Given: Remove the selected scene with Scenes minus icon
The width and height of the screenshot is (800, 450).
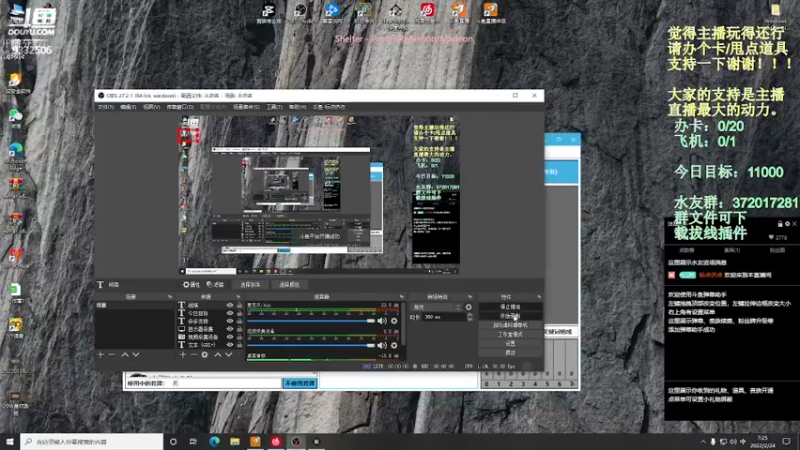Looking at the screenshot, I should point(112,355).
